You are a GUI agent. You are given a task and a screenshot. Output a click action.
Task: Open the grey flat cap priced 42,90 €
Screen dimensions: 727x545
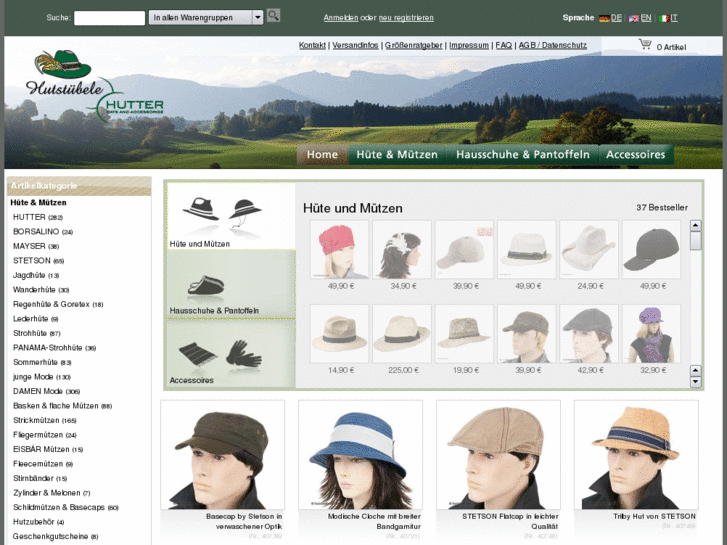[589, 333]
